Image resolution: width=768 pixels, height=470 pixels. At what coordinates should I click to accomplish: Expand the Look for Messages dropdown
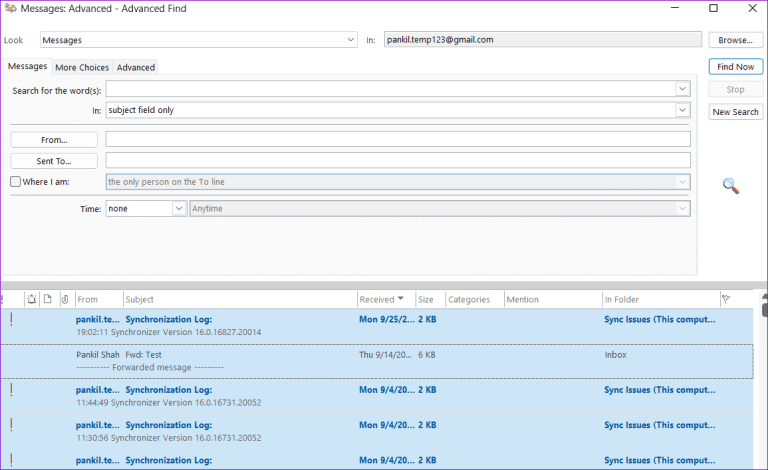[x=350, y=40]
